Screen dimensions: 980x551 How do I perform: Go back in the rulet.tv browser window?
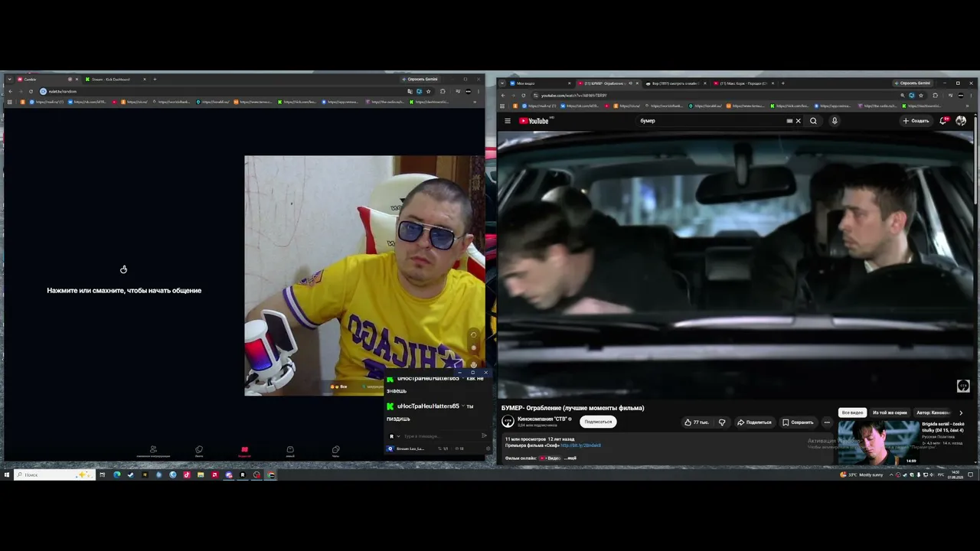click(9, 92)
